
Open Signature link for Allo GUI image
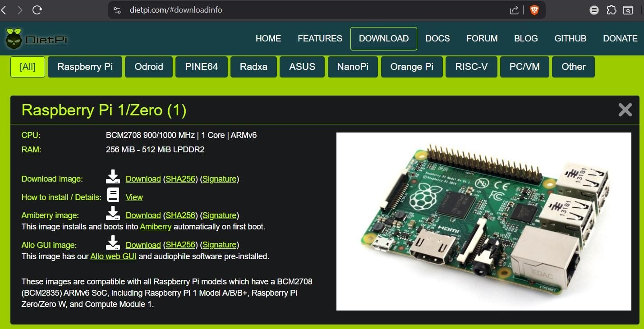coord(220,245)
